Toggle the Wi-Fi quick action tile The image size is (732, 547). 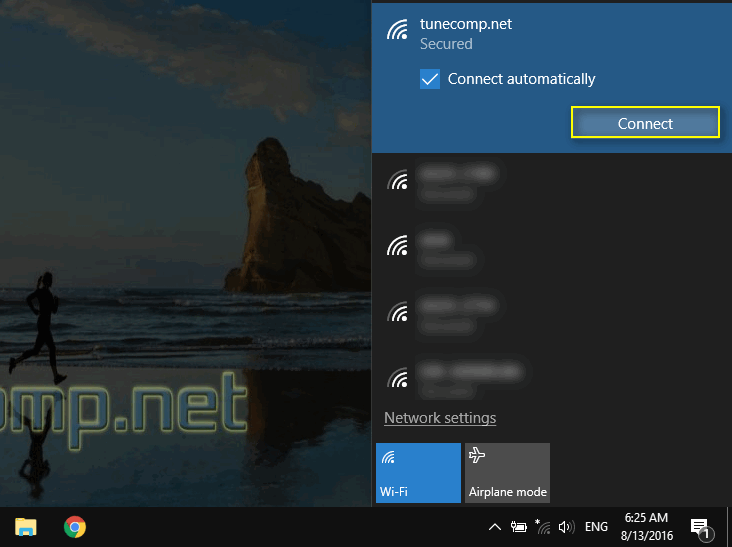[x=418, y=472]
